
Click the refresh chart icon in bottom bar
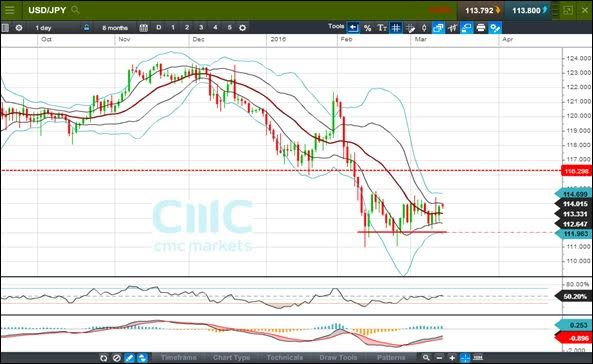[104, 358]
